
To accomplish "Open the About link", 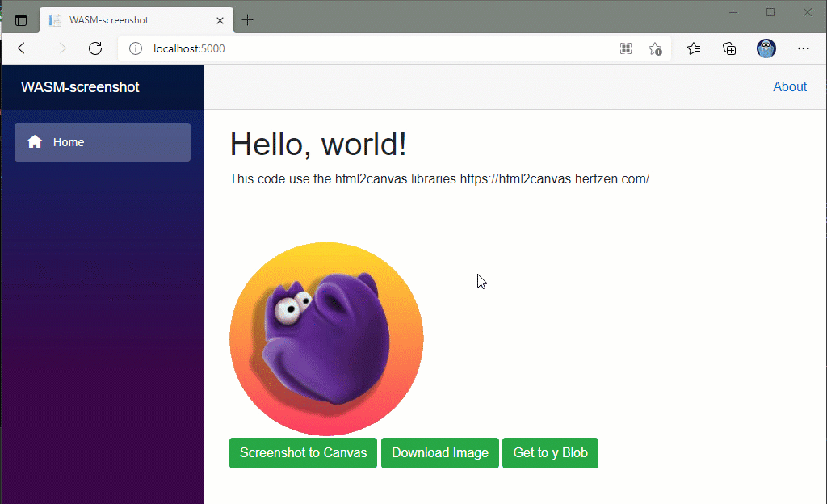I will tap(790, 87).
